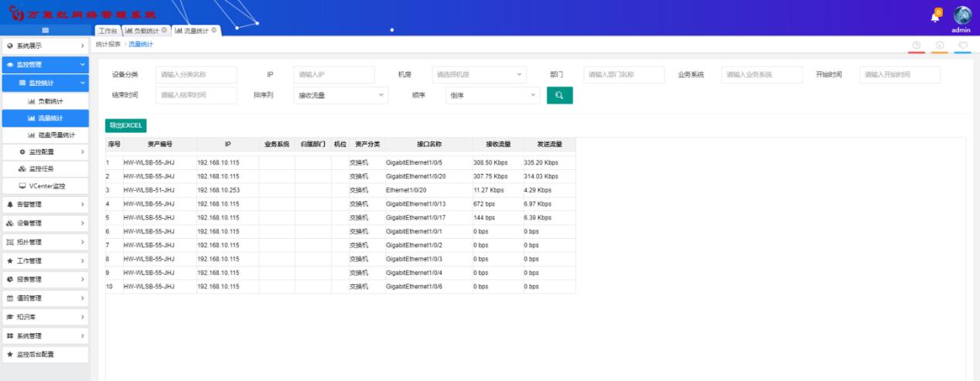The image size is (980, 381).
Task: Click the admin avatar icon
Action: (x=961, y=14)
